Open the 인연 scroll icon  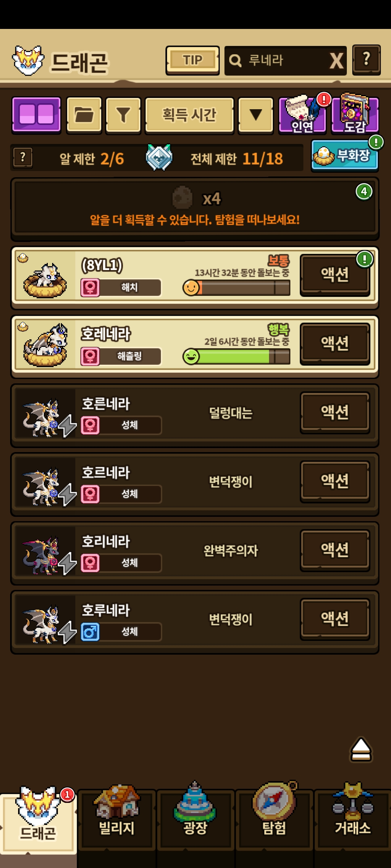(x=302, y=115)
